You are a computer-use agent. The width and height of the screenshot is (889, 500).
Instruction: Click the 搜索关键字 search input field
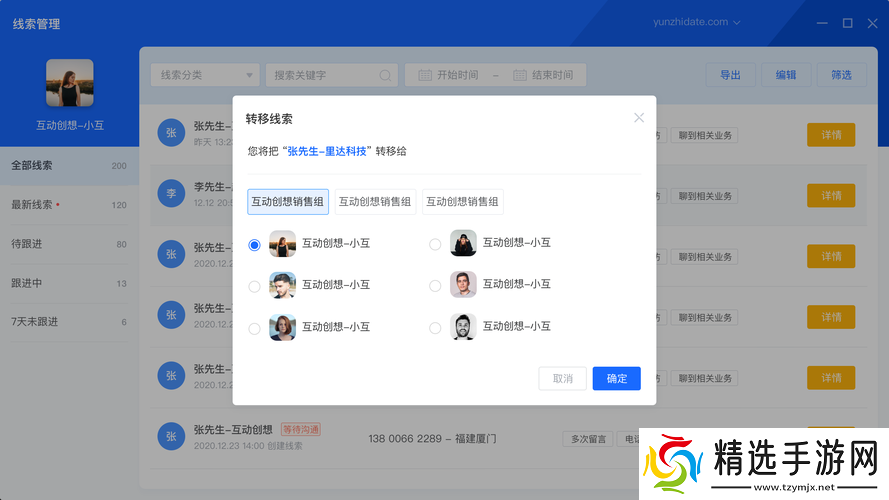click(323, 75)
